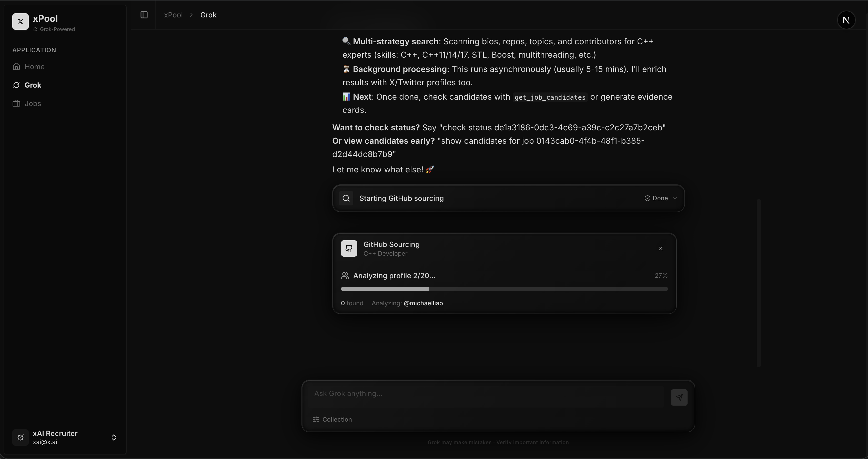Open the Collection filter options
868x459 pixels.
point(332,419)
